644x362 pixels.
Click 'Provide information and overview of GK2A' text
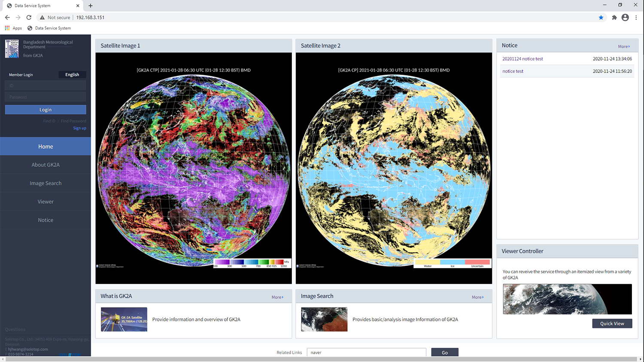click(196, 320)
